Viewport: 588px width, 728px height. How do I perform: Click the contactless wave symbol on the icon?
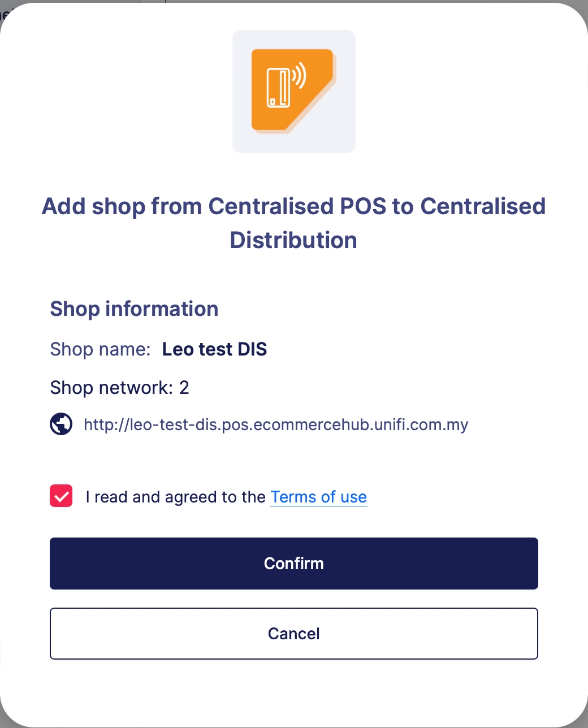[x=300, y=75]
